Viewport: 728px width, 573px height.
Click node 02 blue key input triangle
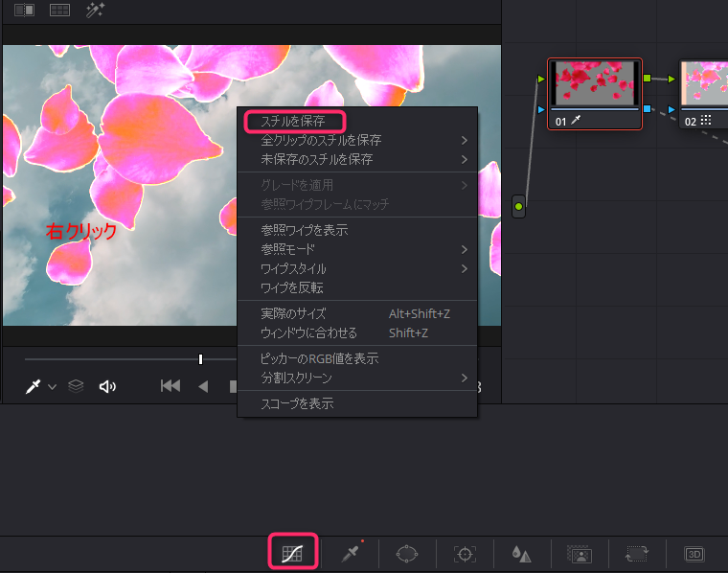click(671, 109)
